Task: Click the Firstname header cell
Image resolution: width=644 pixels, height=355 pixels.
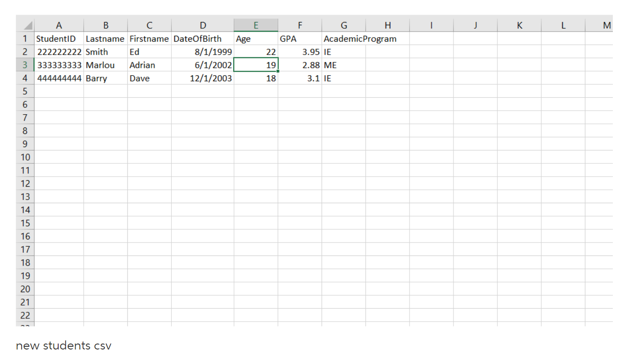Action: (150, 39)
